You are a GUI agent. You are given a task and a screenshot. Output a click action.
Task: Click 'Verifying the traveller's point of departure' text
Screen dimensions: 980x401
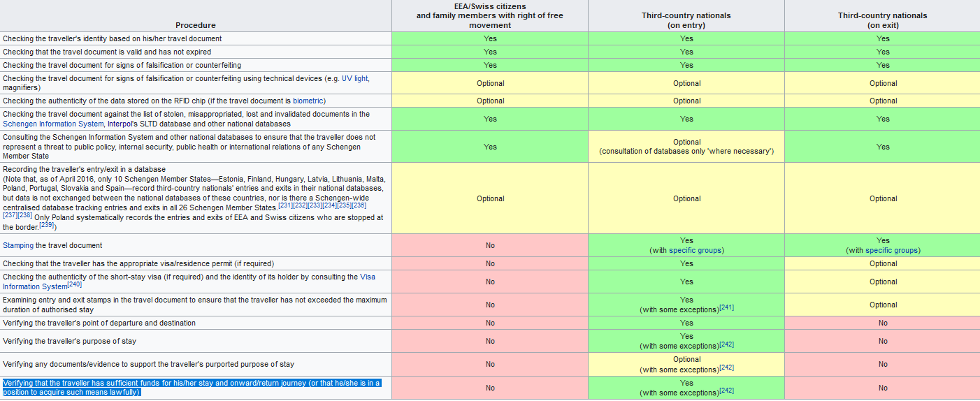tap(99, 323)
